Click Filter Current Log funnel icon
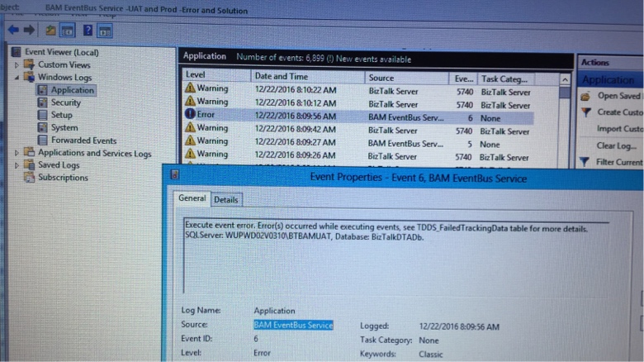The height and width of the screenshot is (362, 644). pyautogui.click(x=585, y=162)
